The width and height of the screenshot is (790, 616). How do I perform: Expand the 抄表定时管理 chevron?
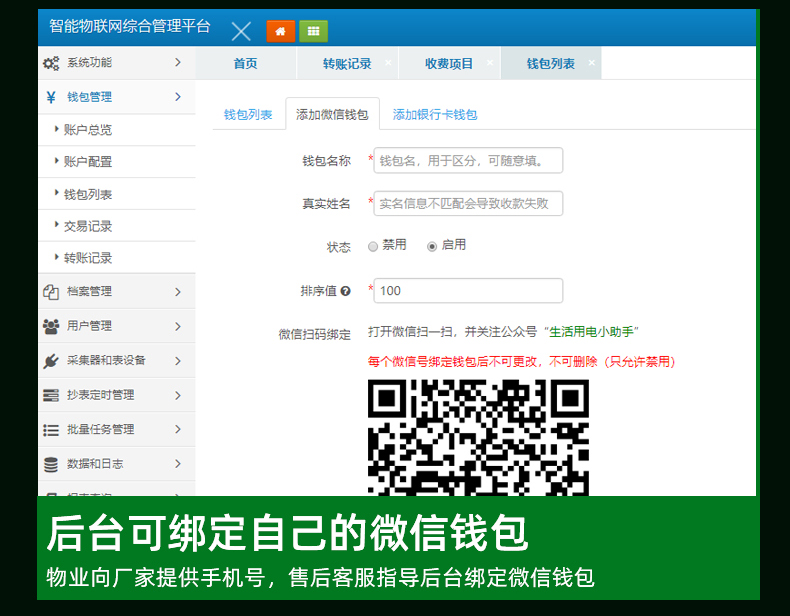click(x=178, y=395)
